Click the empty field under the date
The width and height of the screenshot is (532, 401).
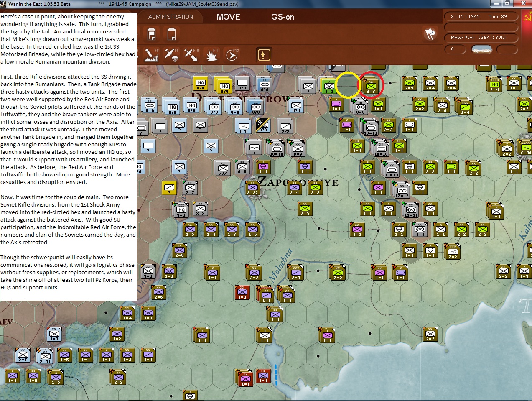pyautogui.click(x=481, y=27)
